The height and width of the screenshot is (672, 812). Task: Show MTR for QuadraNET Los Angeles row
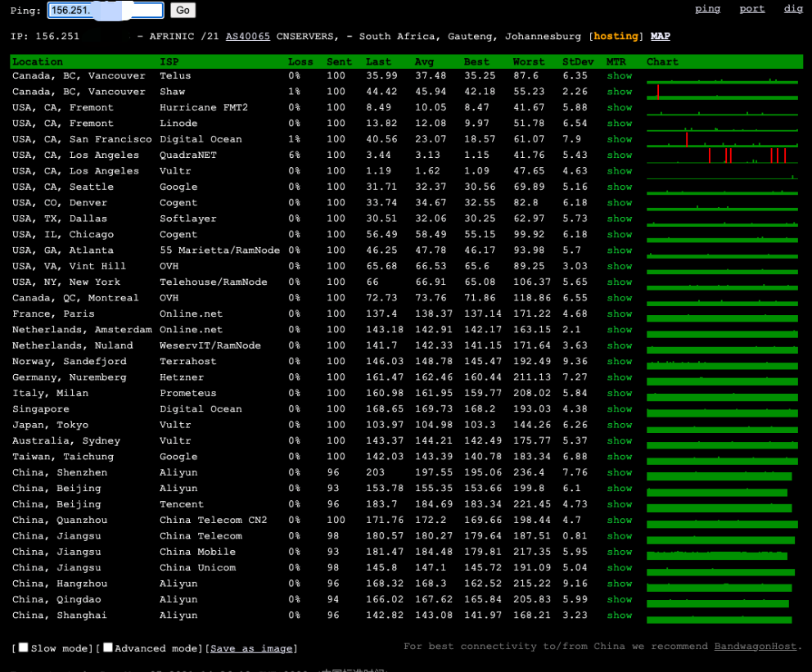(x=620, y=155)
